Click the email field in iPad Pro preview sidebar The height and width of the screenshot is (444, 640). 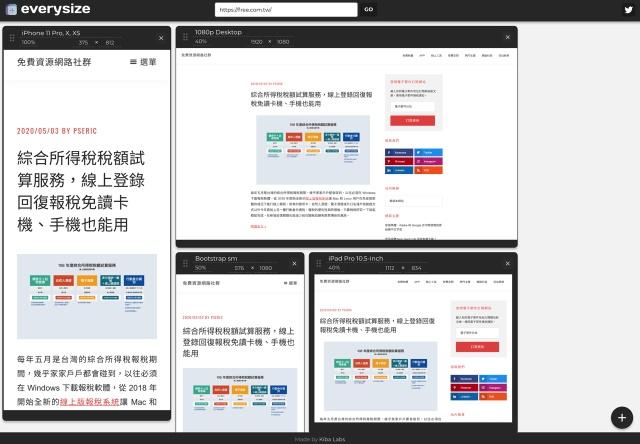coord(478,333)
